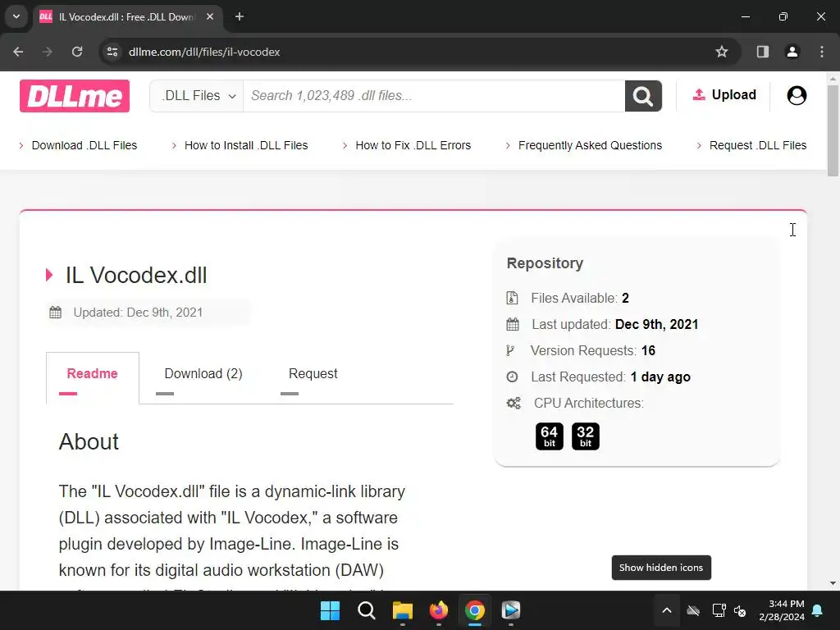The width and height of the screenshot is (840, 630).
Task: Open a new browser tab
Action: (240, 16)
